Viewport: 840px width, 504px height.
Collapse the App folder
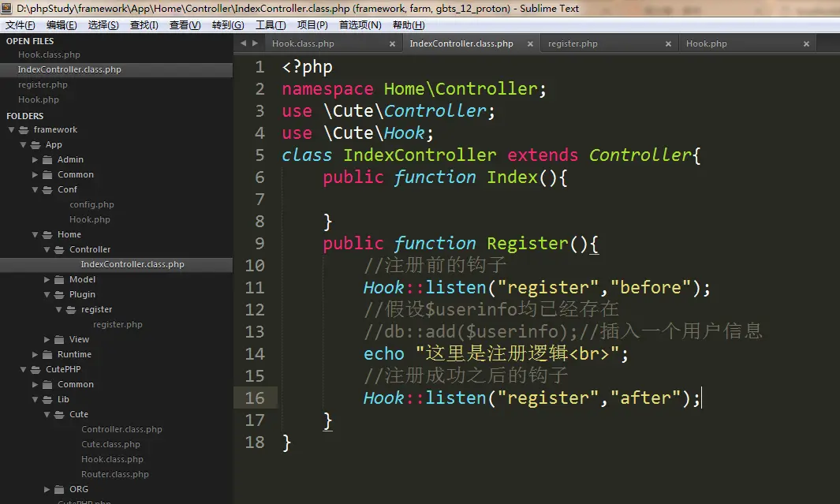pyautogui.click(x=23, y=144)
